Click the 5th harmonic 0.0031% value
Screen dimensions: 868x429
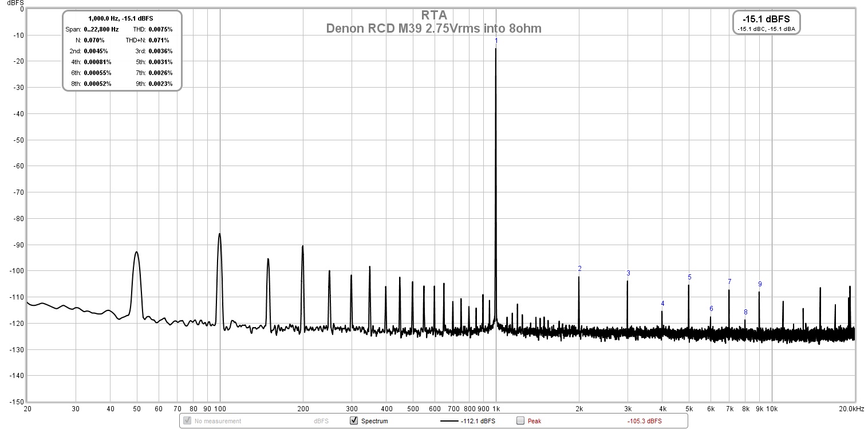(160, 62)
